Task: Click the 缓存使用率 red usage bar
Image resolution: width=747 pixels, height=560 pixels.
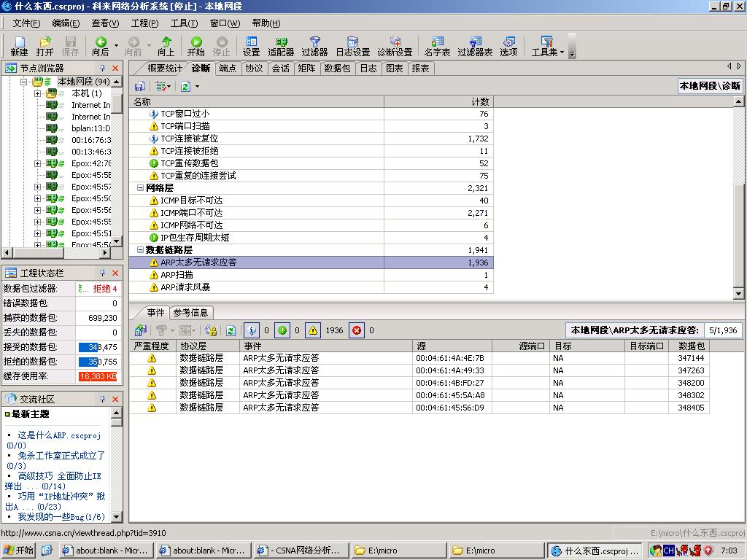Action: click(97, 376)
